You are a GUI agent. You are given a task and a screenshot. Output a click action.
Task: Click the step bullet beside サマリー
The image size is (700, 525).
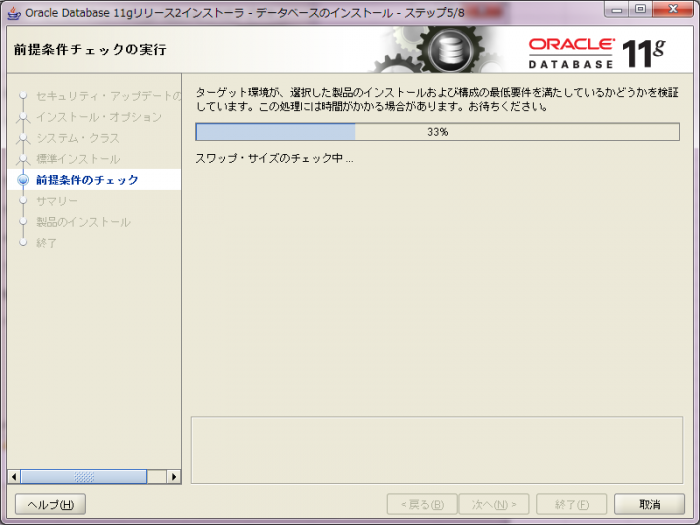[23, 200]
